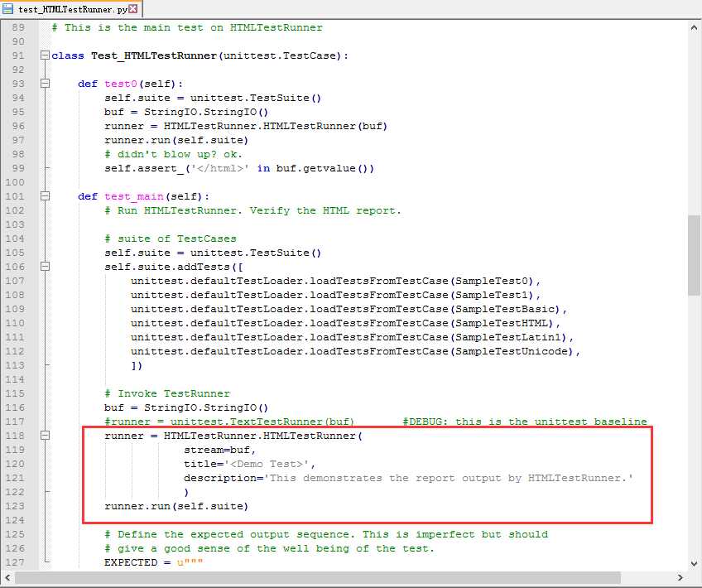Close the test_HTMLTestRunner.py tab
Viewport: 702px width, 588px height.
pyautogui.click(x=133, y=8)
